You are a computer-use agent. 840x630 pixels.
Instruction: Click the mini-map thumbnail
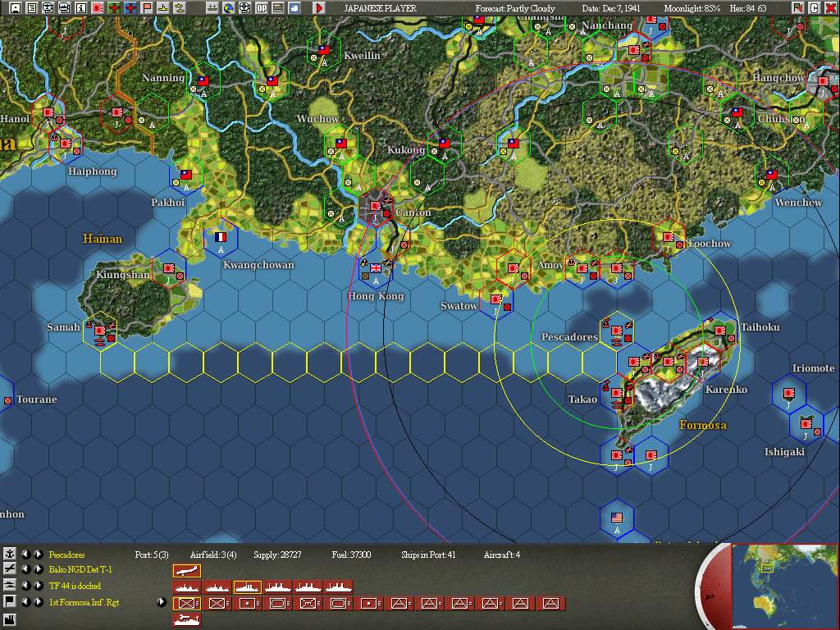(783, 586)
